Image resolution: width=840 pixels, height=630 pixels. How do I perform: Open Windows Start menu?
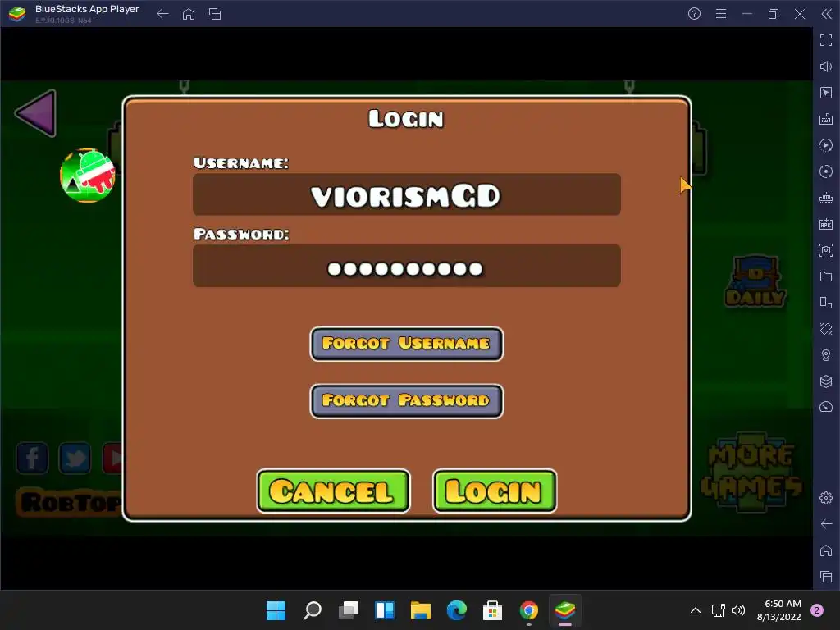276,610
